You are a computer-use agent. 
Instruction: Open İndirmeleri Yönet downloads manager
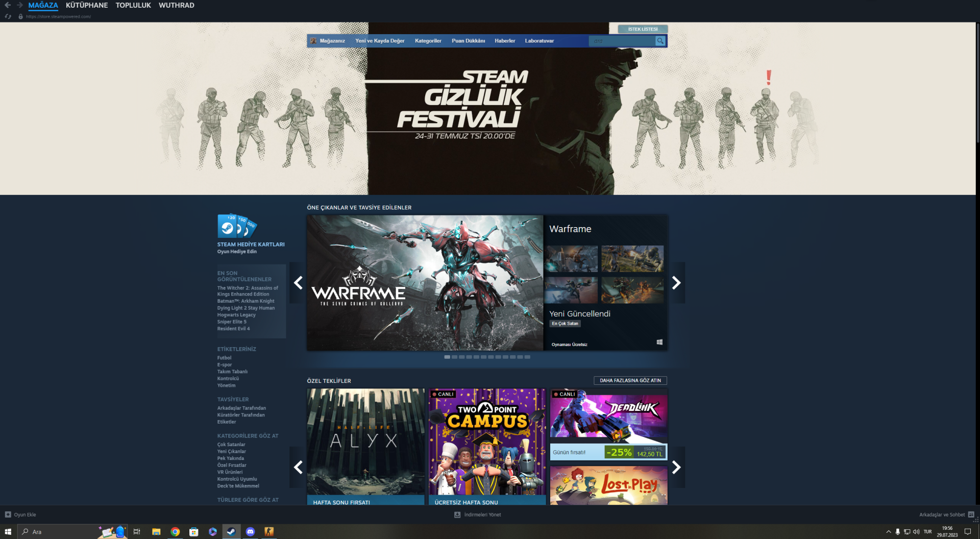click(478, 514)
